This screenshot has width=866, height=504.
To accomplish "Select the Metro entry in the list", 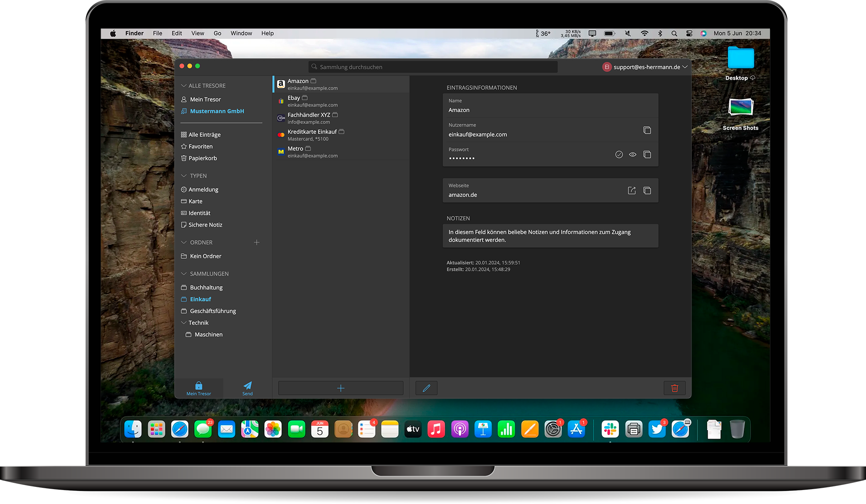I will coord(341,152).
